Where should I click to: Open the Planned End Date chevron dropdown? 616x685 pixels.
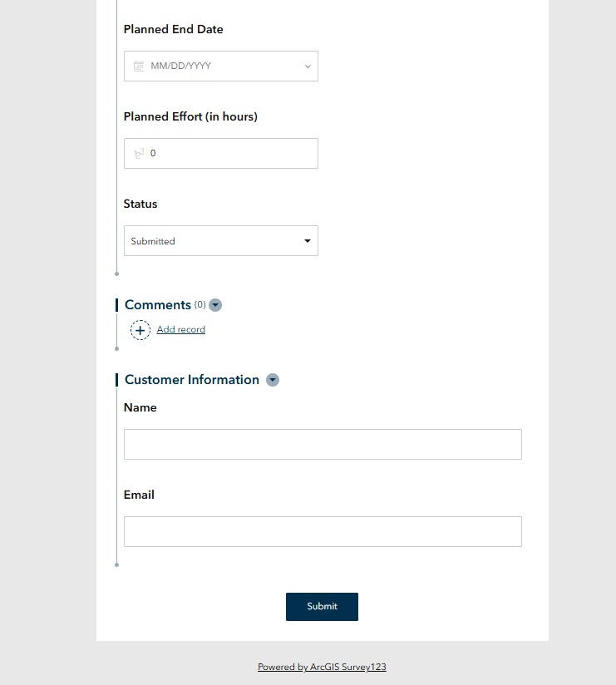(308, 67)
